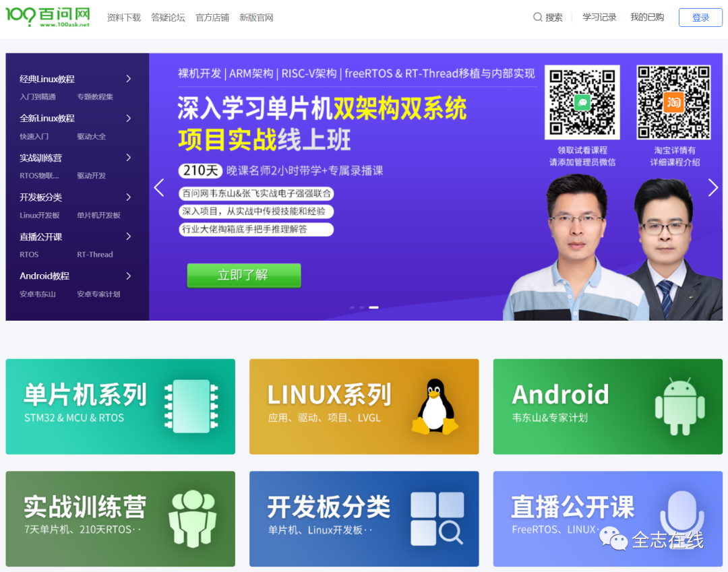Open Linux开发板 link
This screenshot has width=728, height=572.
[x=40, y=215]
